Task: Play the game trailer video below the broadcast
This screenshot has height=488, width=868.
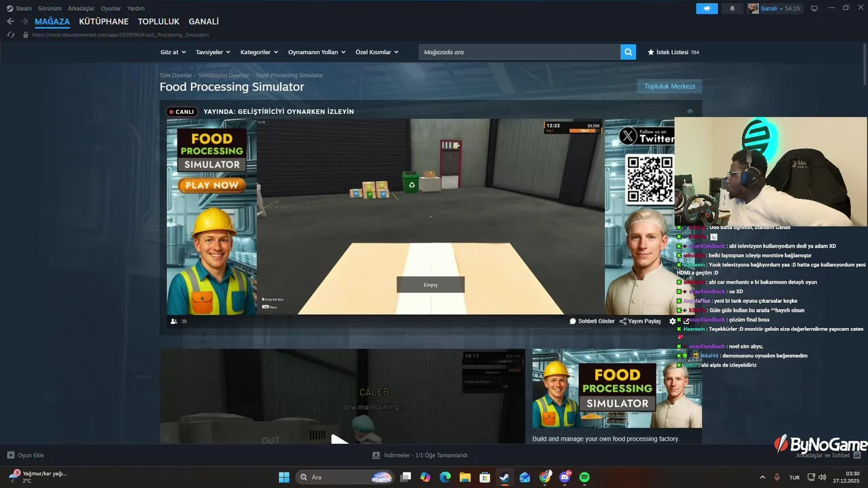Action: click(340, 441)
